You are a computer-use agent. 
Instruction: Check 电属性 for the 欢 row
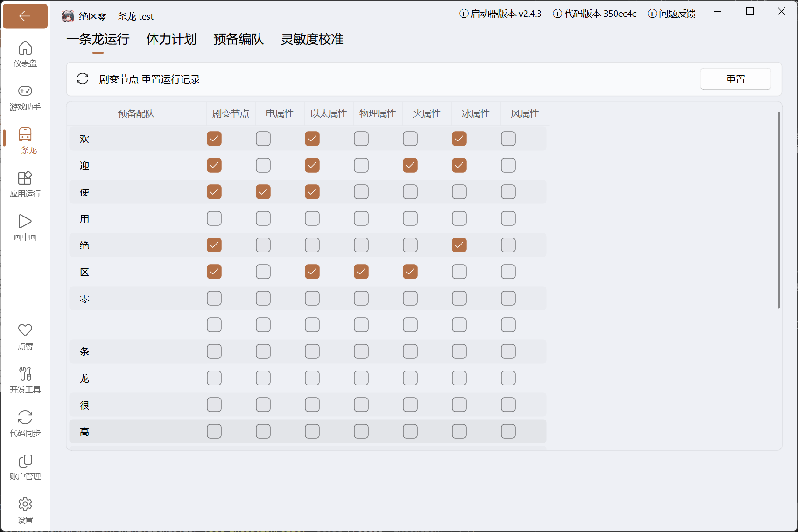coord(263,139)
